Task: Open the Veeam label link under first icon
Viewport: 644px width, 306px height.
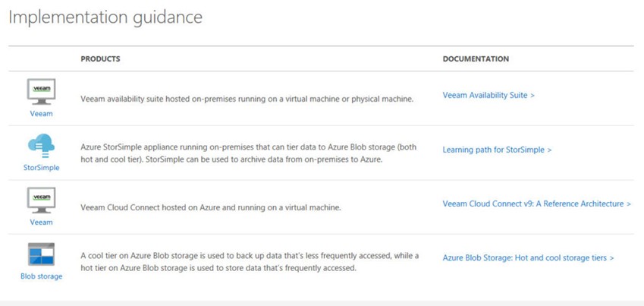Action: click(x=41, y=114)
